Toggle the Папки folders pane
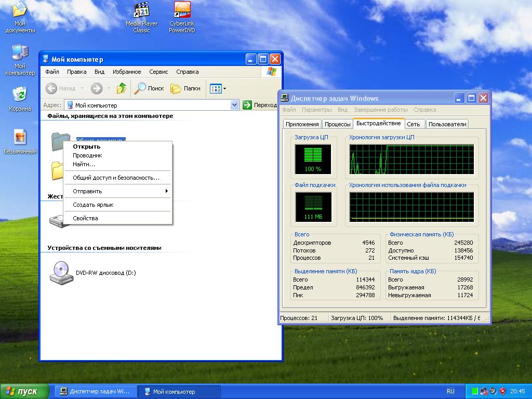The height and width of the screenshot is (399, 532). [x=185, y=88]
